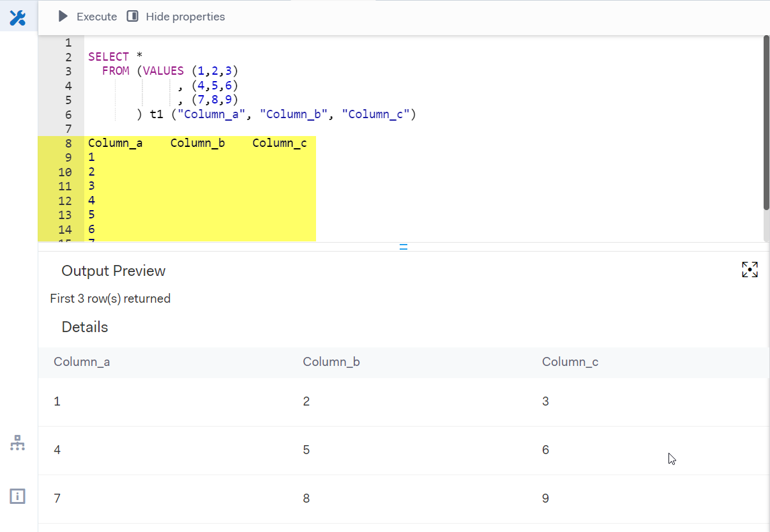Click the Column_a table header
This screenshot has height=532, width=770.
click(x=82, y=362)
